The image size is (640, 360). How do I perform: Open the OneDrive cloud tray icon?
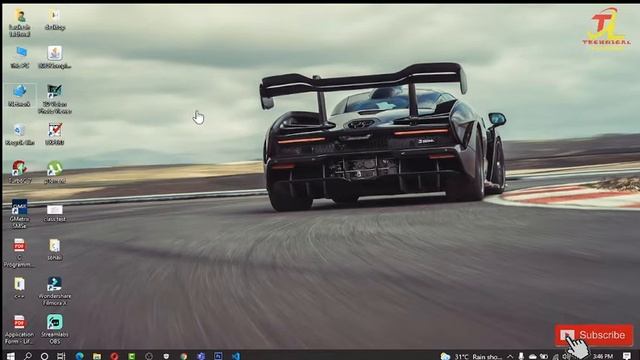tap(533, 356)
